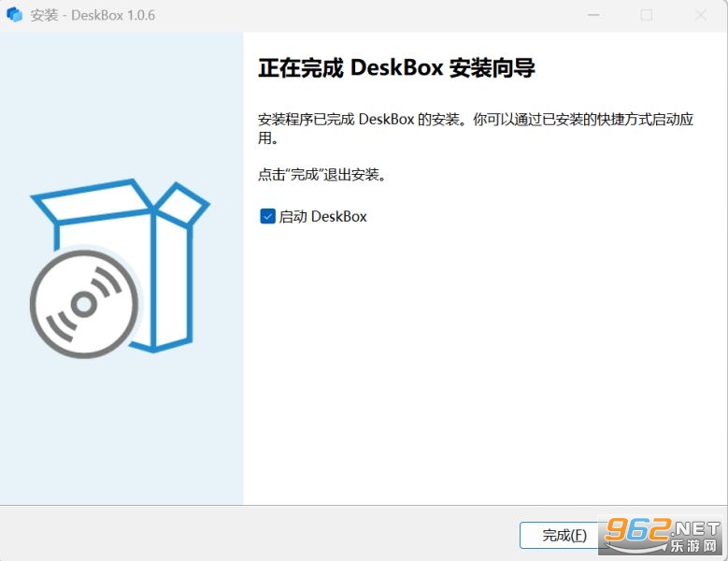
Task: Click the DeskBox app icon in title bar
Action: (x=14, y=14)
